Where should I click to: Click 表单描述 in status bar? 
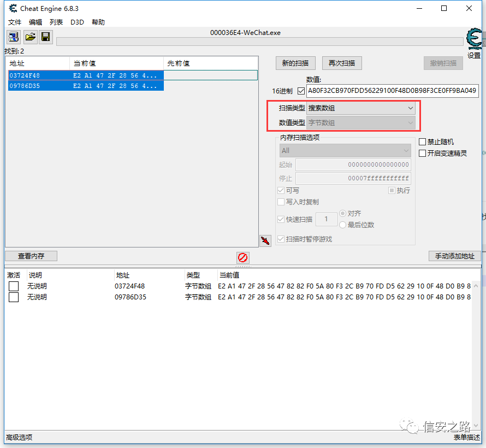(x=467, y=438)
